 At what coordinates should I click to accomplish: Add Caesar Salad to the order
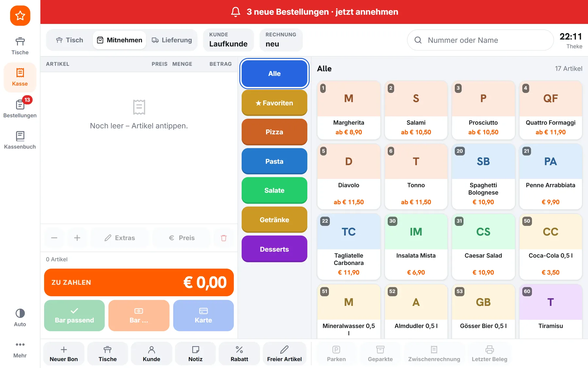483,247
